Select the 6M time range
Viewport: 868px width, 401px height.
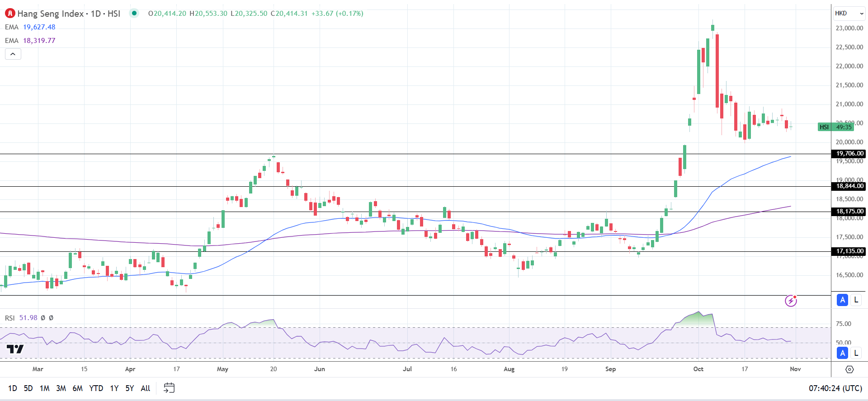point(78,388)
